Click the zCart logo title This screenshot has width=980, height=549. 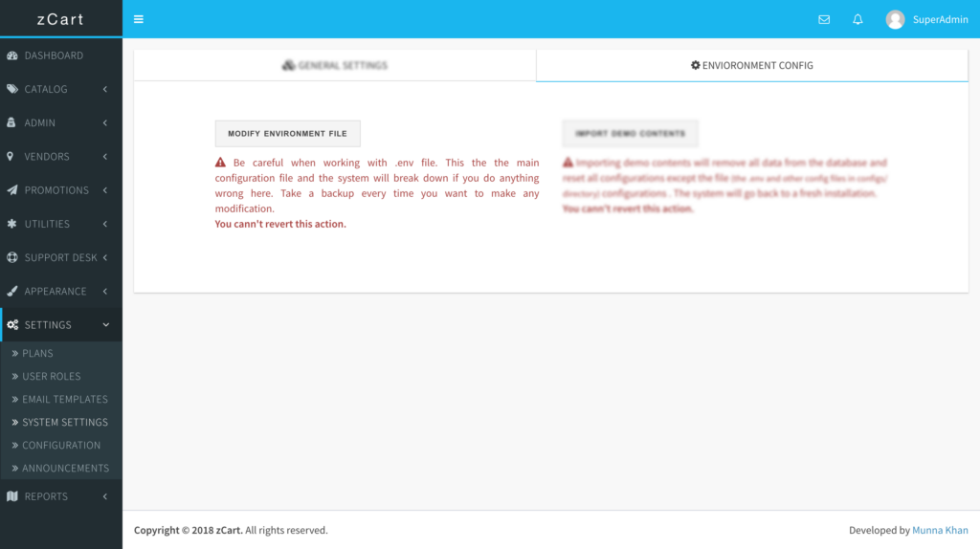60,19
